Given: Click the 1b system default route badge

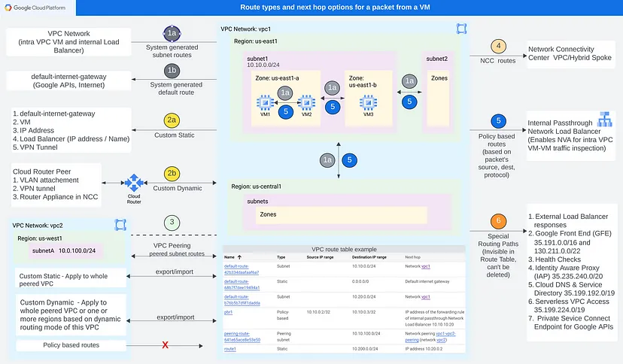Looking at the screenshot, I should click(172, 71).
